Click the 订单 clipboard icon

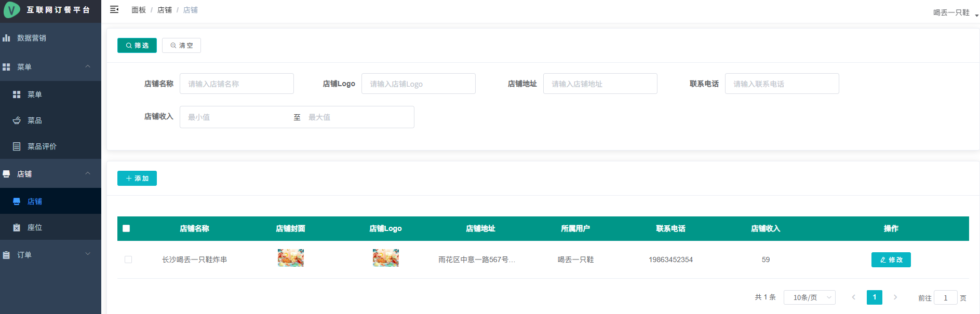pos(6,255)
